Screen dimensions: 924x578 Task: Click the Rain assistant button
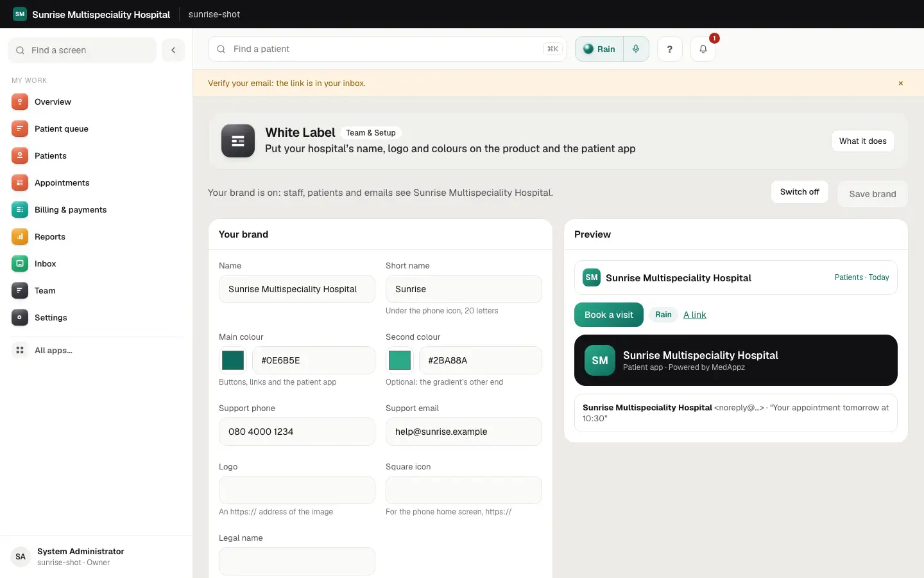click(599, 49)
